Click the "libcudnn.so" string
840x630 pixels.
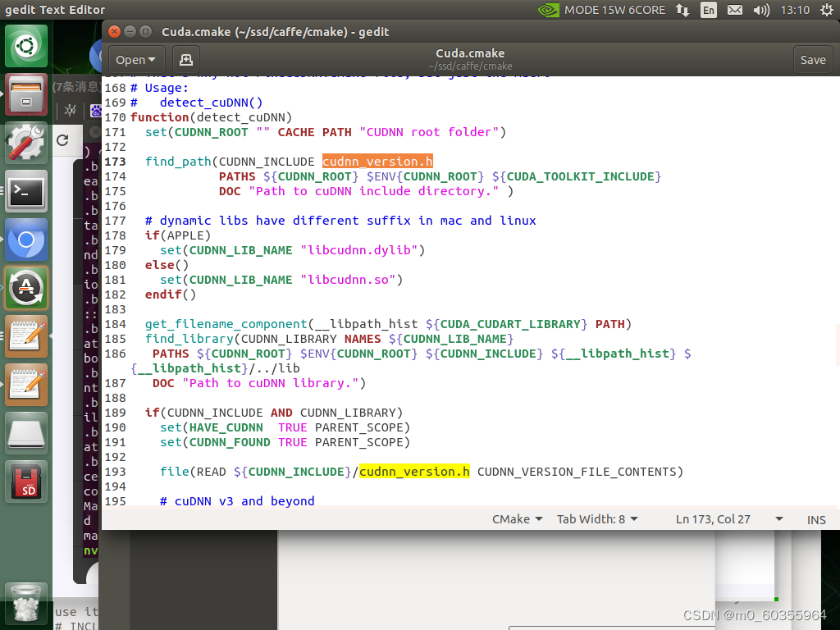click(348, 280)
